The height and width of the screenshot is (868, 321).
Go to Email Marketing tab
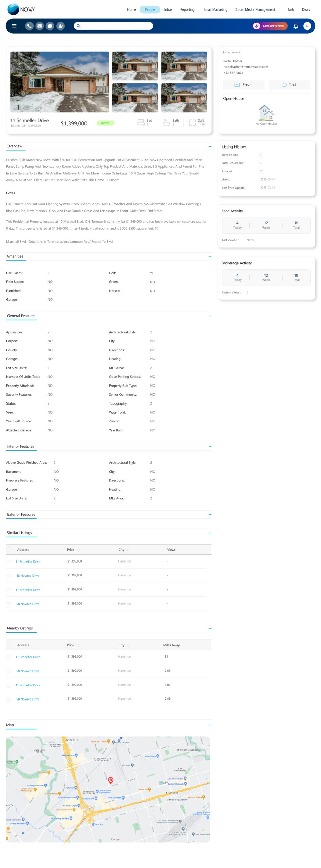click(x=215, y=9)
